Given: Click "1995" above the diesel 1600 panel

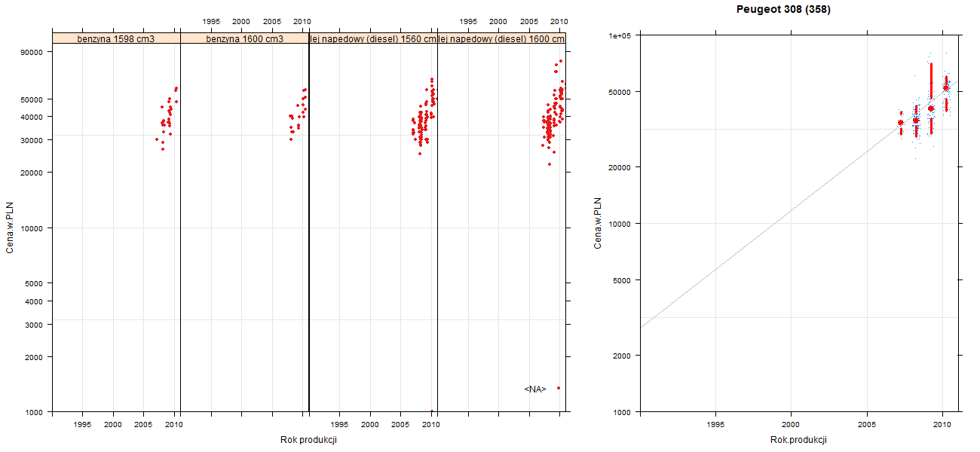Looking at the screenshot, I should pyautogui.click(x=468, y=21).
